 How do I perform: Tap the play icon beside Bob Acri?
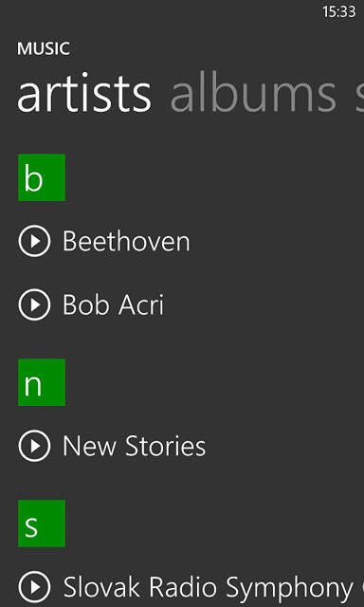pos(34,304)
